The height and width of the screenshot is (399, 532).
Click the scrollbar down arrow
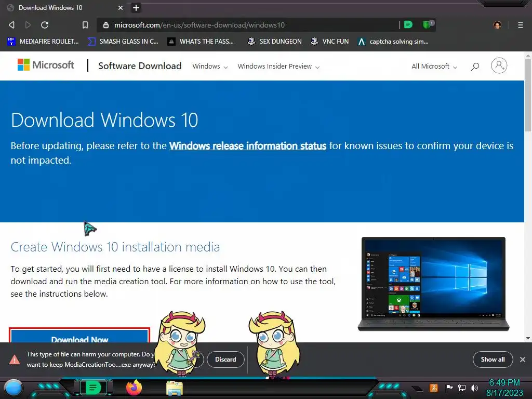528,338
